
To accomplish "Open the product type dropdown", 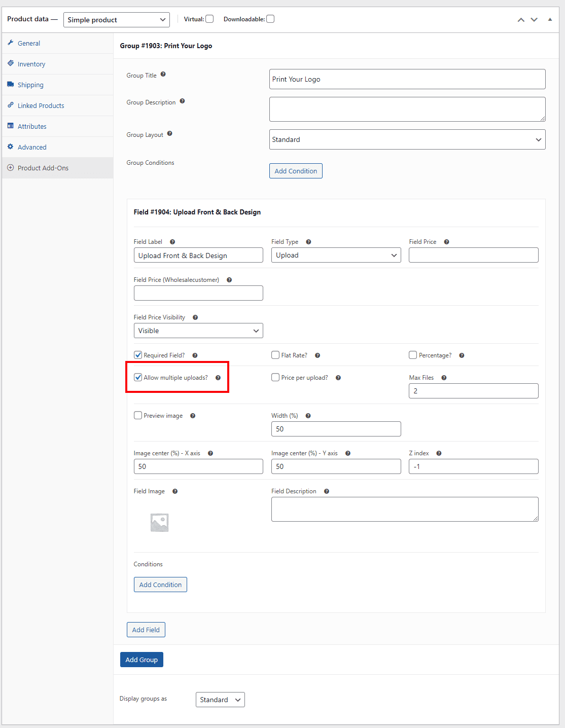I will (116, 20).
